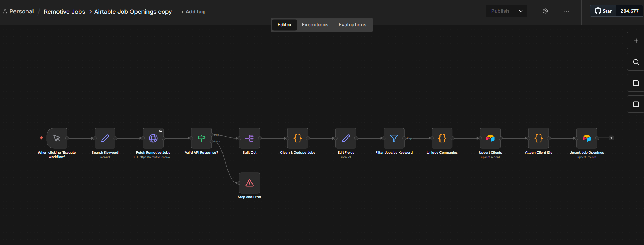Open workflow history clock icon
The width and height of the screenshot is (644, 245).
pyautogui.click(x=545, y=11)
